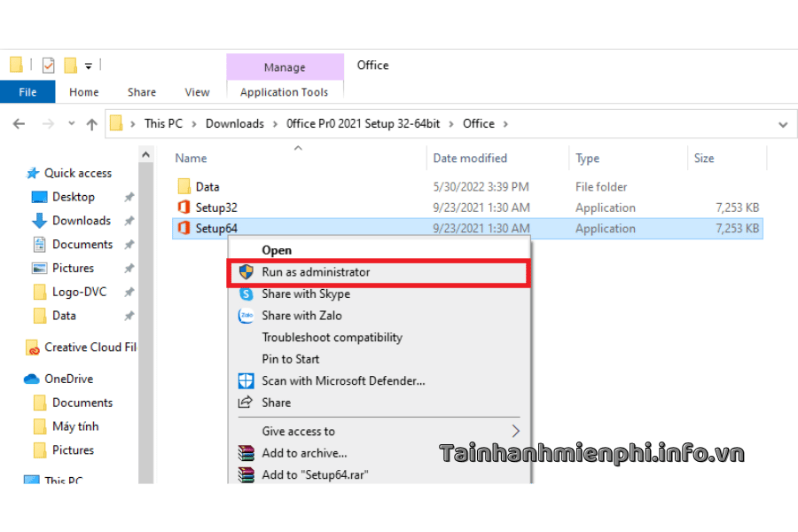
Task: Click the OneDrive cloud icon in sidebar
Action: pyautogui.click(x=33, y=379)
